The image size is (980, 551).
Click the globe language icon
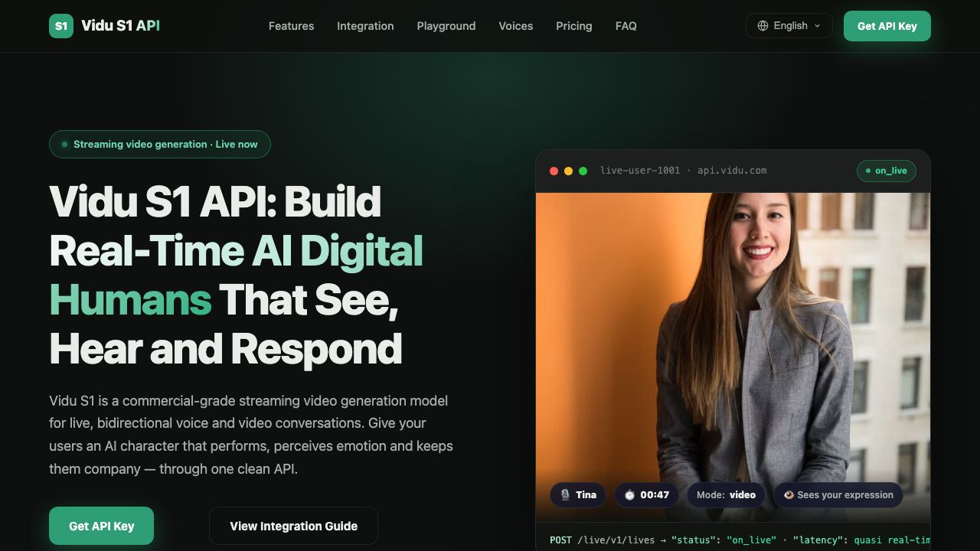[763, 26]
